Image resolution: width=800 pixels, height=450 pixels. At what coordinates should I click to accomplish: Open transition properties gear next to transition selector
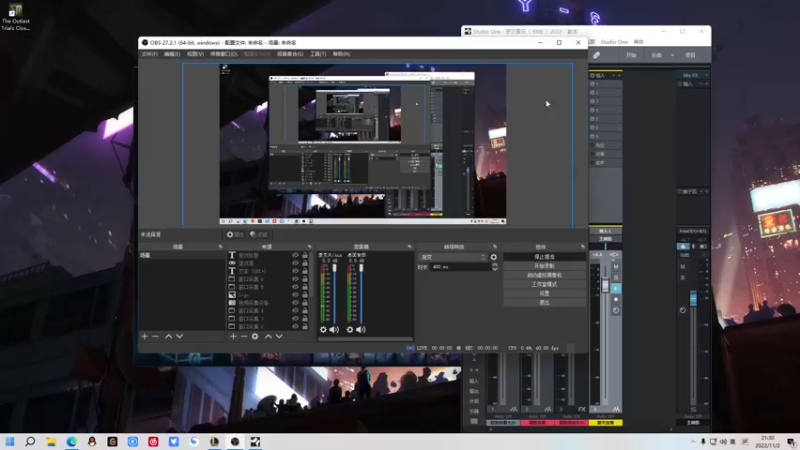coord(493,257)
